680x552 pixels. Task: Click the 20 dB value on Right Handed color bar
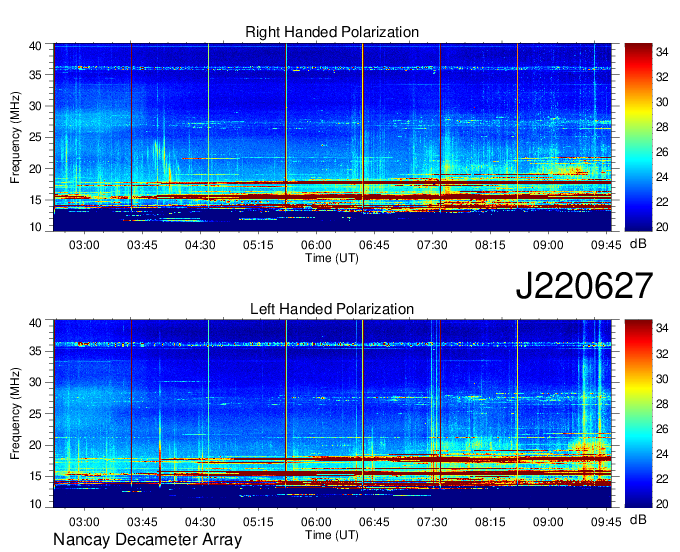[662, 227]
